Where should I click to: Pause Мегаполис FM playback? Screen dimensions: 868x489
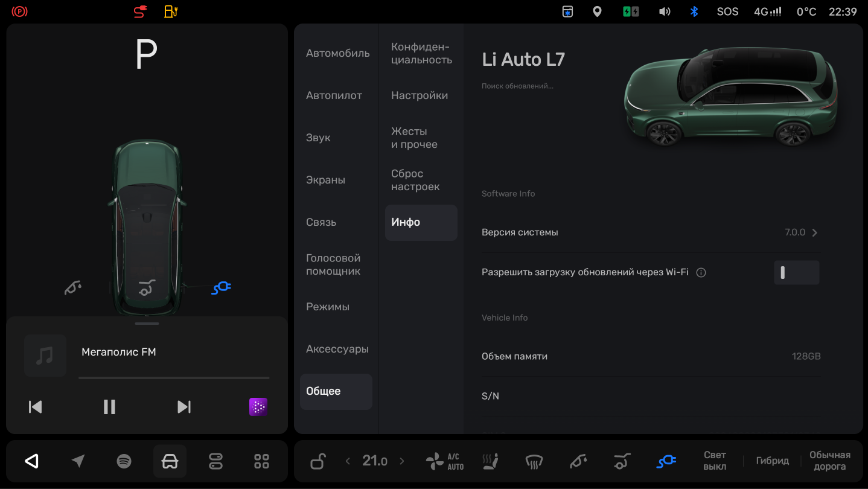point(109,407)
